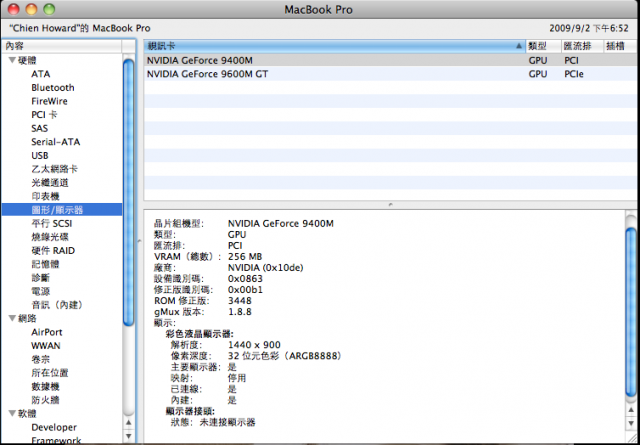This screenshot has width=640, height=445.
Task: Select USB in the hardware list
Action: pyautogui.click(x=40, y=156)
